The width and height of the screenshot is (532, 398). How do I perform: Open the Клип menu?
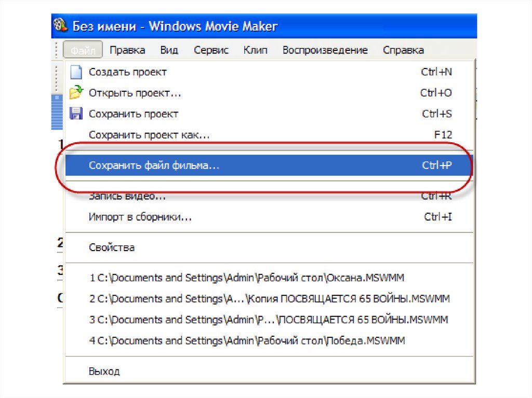point(255,50)
